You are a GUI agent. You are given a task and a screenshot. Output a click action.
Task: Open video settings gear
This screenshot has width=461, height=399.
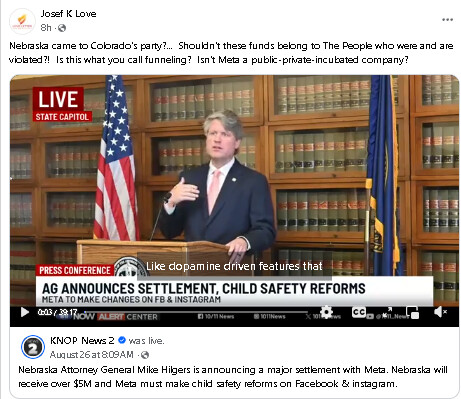(326, 312)
